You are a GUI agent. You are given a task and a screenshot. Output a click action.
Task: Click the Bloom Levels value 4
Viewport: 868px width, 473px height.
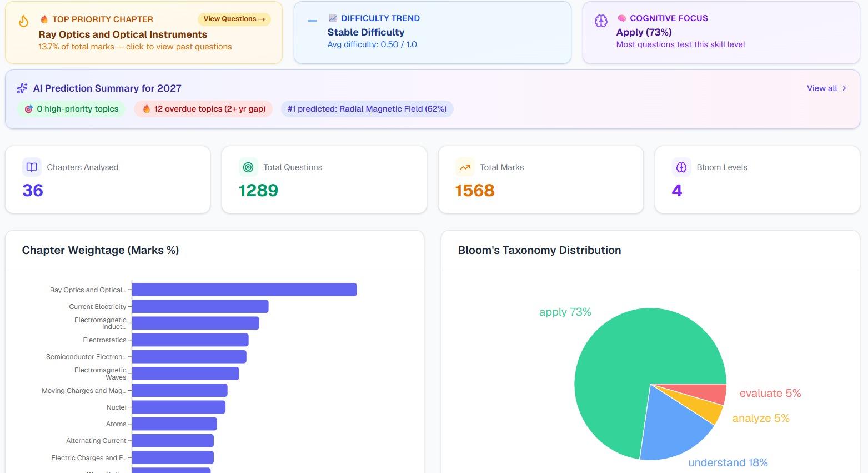point(677,191)
